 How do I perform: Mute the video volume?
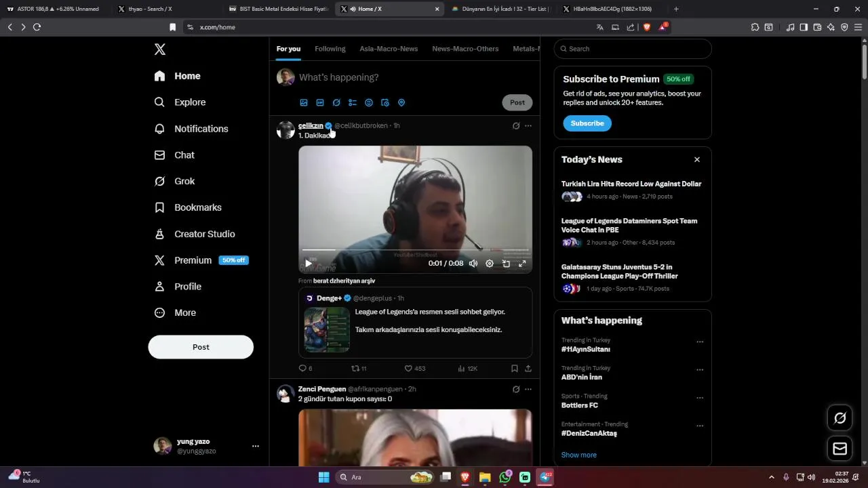tap(473, 264)
